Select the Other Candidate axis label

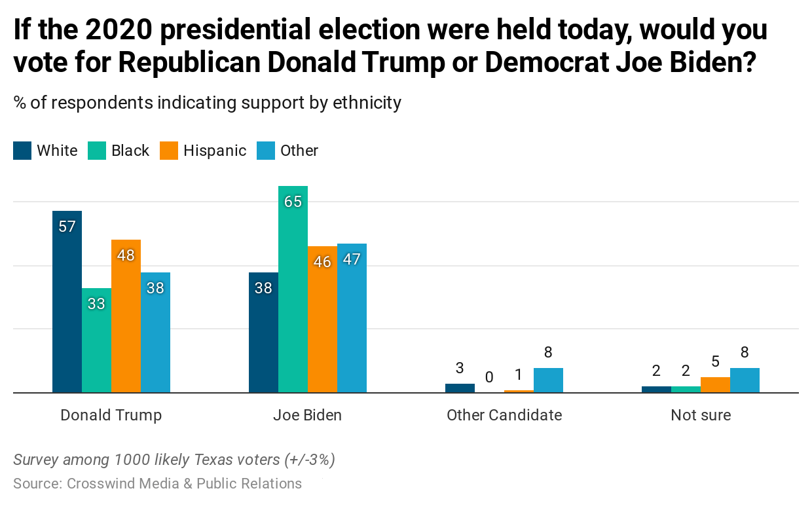click(x=504, y=415)
